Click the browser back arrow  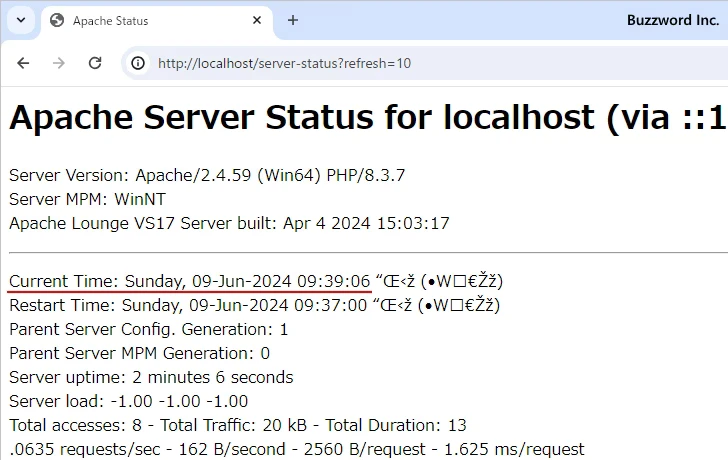[24, 63]
